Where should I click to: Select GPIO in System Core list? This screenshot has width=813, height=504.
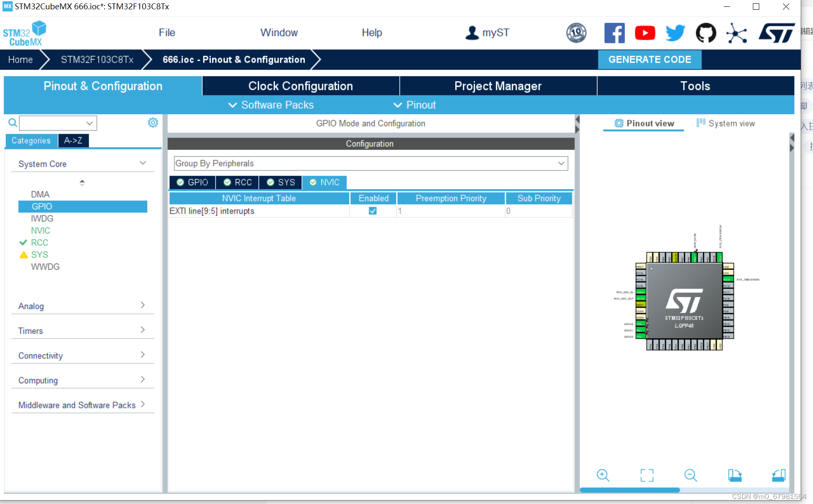83,207
